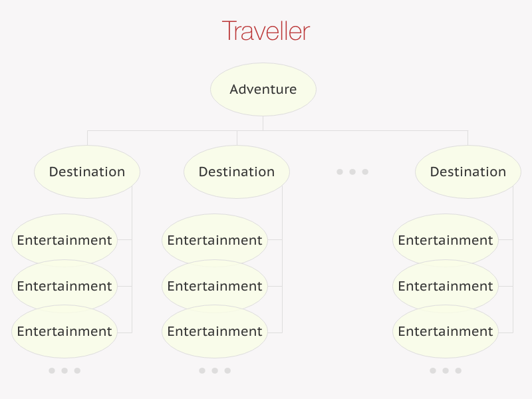Click top Entertainment node in right column
532x399 pixels.
click(446, 240)
